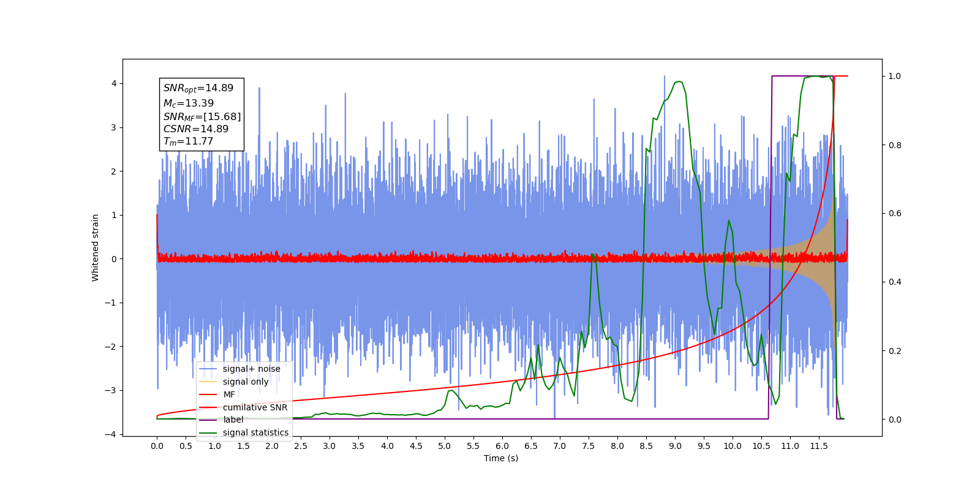Click the Tm=11.77 annotation text
The width and height of the screenshot is (980, 490).
point(188,141)
